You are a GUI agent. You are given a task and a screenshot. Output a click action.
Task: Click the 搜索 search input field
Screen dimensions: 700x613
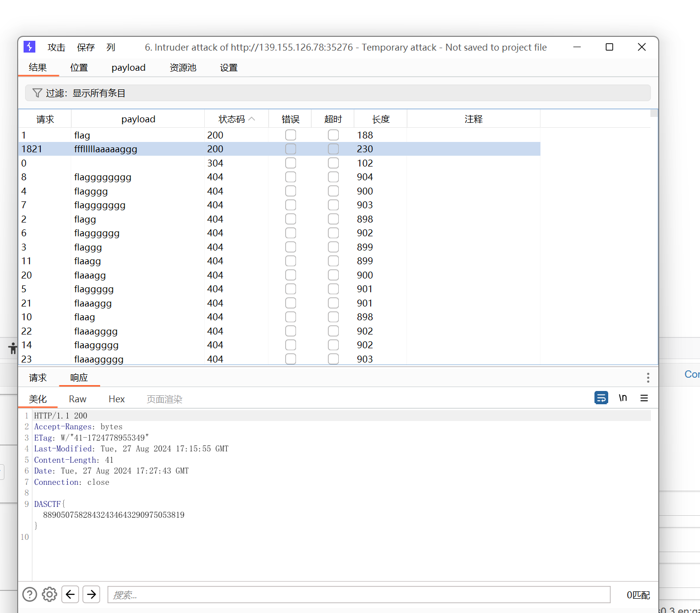click(359, 594)
